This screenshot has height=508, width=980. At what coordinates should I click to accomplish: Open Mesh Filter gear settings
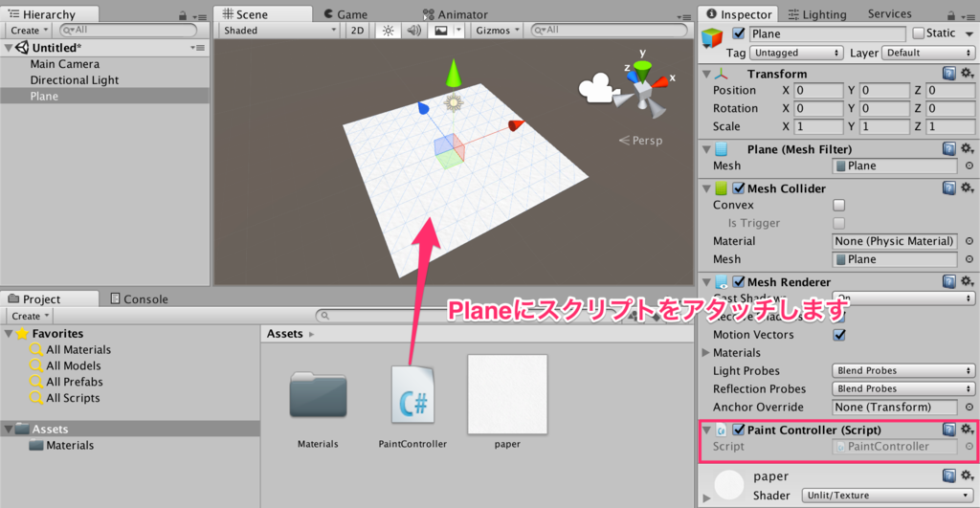967,148
